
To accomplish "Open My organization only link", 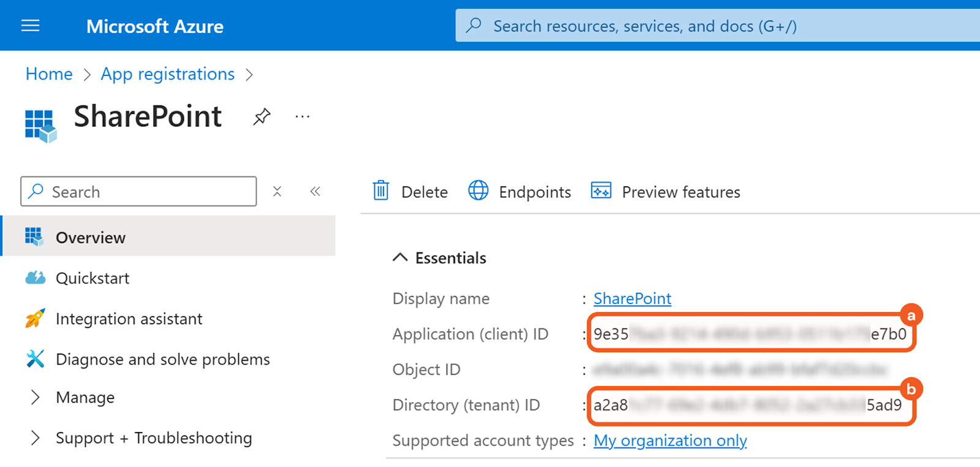I will coord(670,441).
